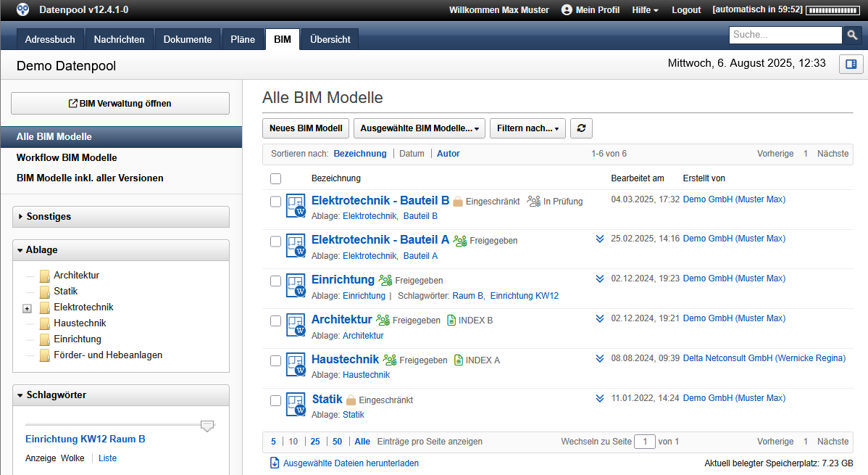Switch to the Dokumente tab

coord(187,39)
